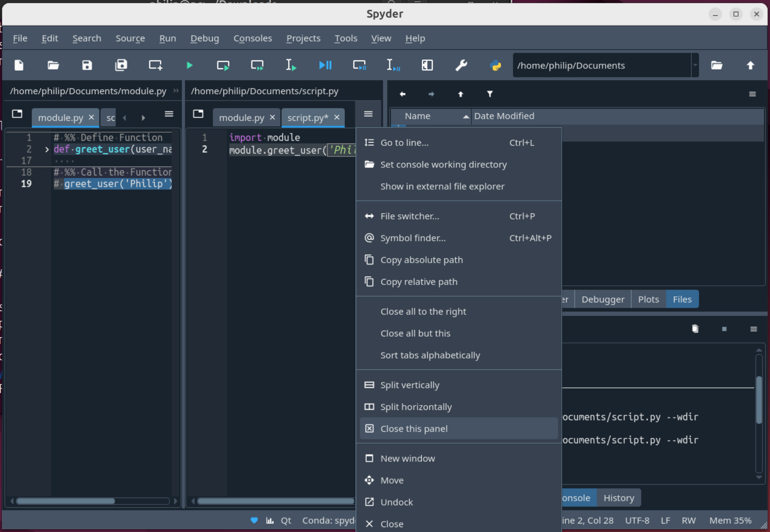Close the script.py* tab

(x=336, y=117)
